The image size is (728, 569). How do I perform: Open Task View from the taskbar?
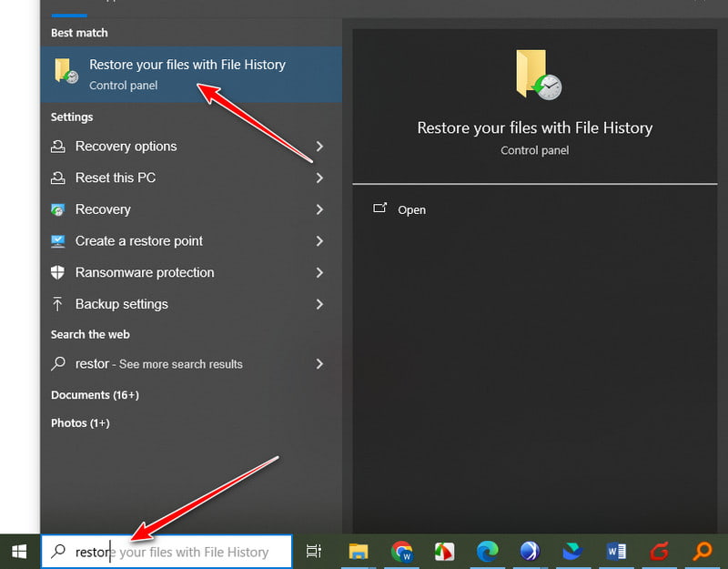click(313, 552)
